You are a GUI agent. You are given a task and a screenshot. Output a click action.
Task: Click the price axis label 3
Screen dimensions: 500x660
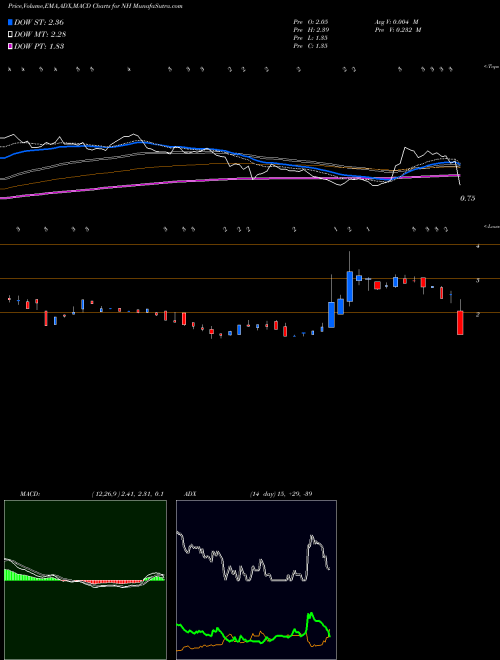tap(477, 280)
